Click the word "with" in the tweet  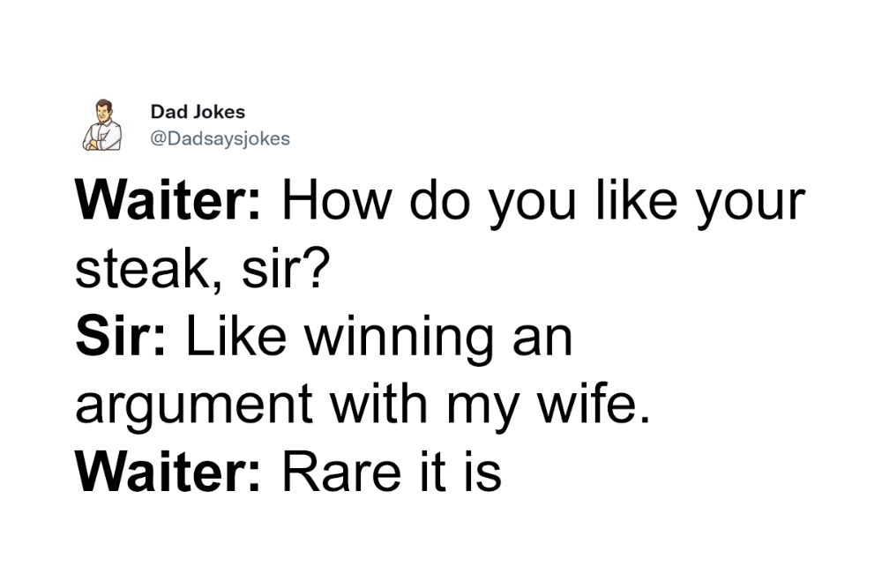378,403
